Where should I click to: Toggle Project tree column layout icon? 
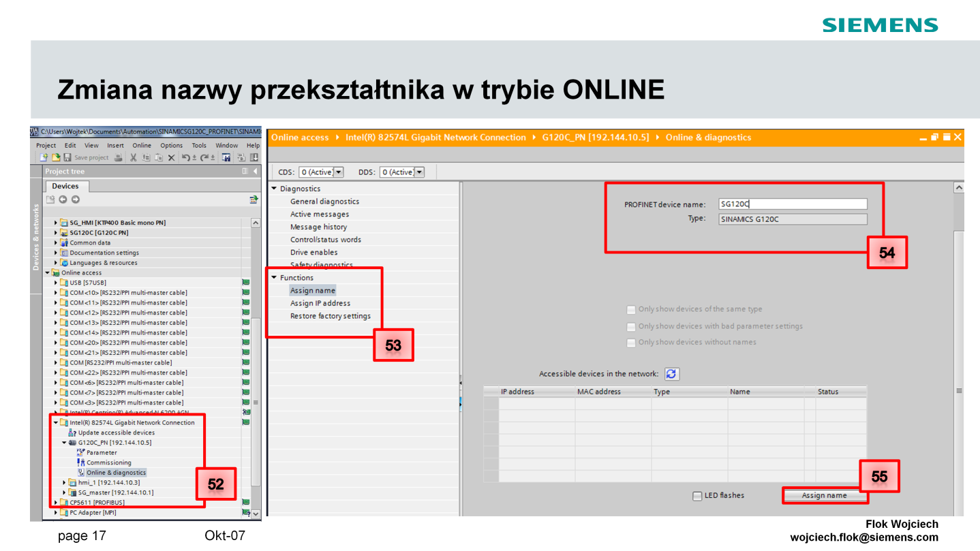245,171
